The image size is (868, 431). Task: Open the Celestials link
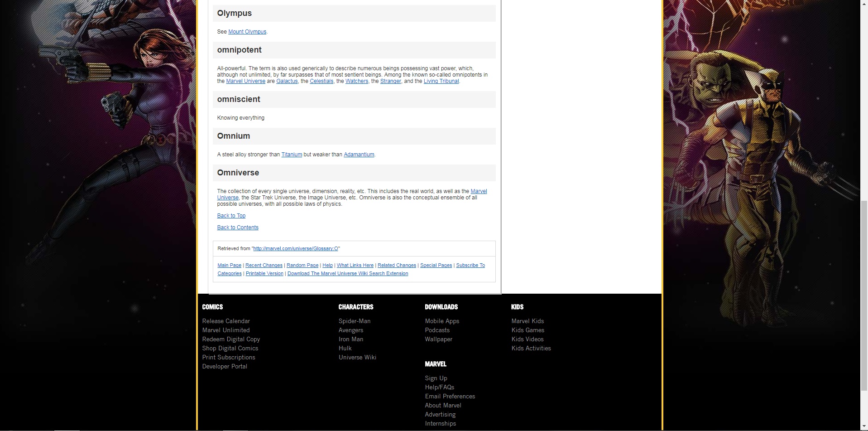[x=321, y=81]
